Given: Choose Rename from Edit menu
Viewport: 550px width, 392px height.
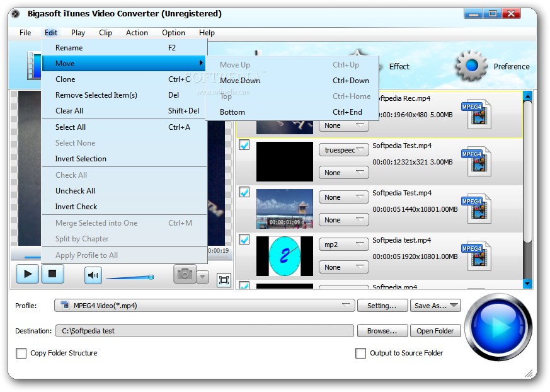Looking at the screenshot, I should (125, 48).
